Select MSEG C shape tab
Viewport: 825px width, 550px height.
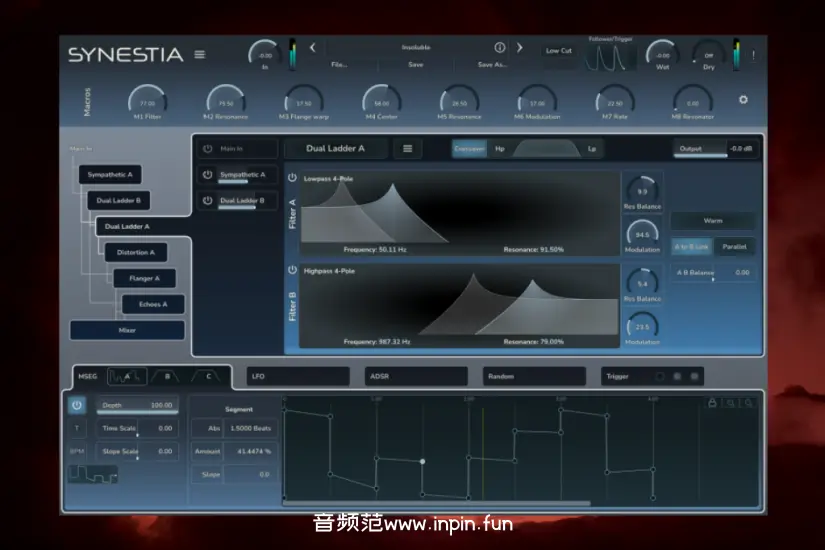tap(208, 376)
